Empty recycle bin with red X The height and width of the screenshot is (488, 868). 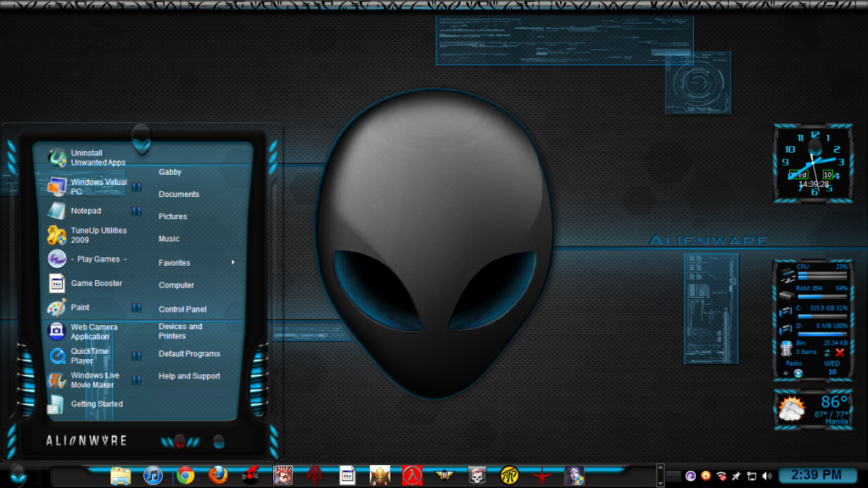tap(840, 352)
